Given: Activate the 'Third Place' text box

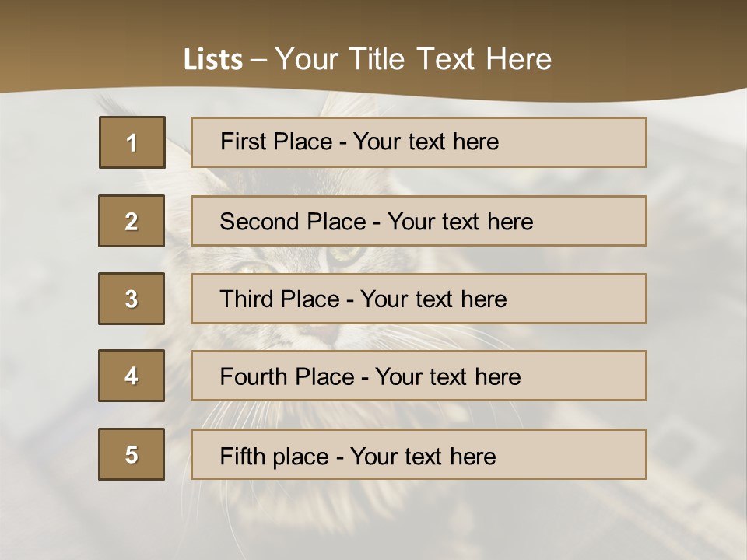Looking at the screenshot, I should (419, 299).
